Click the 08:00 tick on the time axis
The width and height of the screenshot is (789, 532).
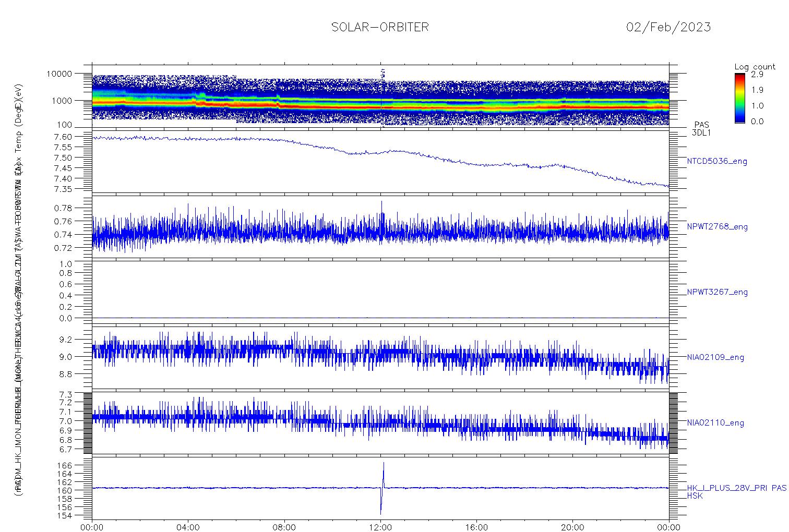point(284,526)
